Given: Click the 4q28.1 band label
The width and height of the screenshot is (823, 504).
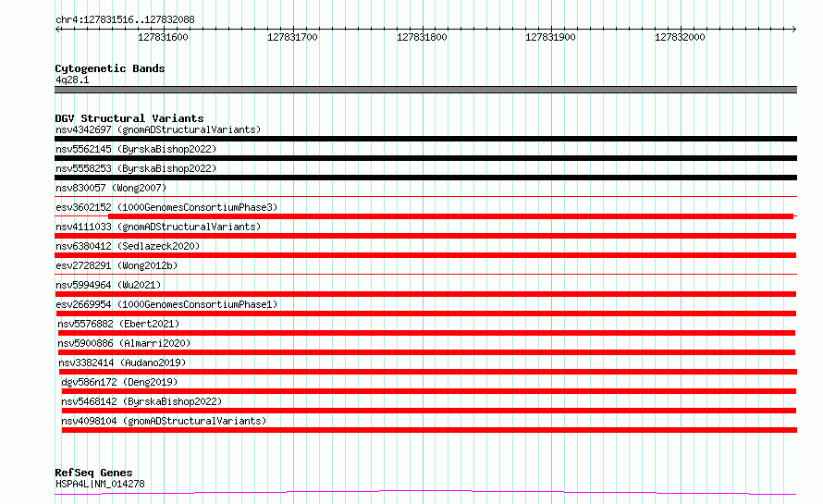Looking at the screenshot, I should click(x=72, y=80).
